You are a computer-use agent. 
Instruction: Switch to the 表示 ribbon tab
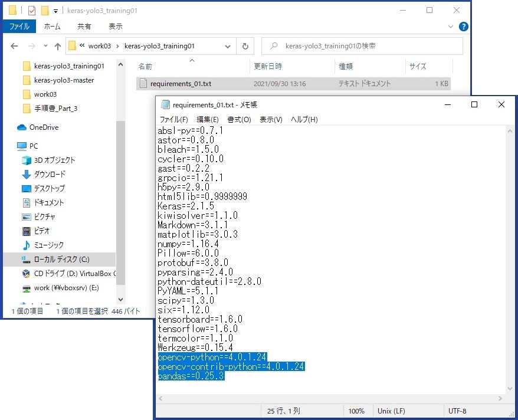[x=115, y=27]
